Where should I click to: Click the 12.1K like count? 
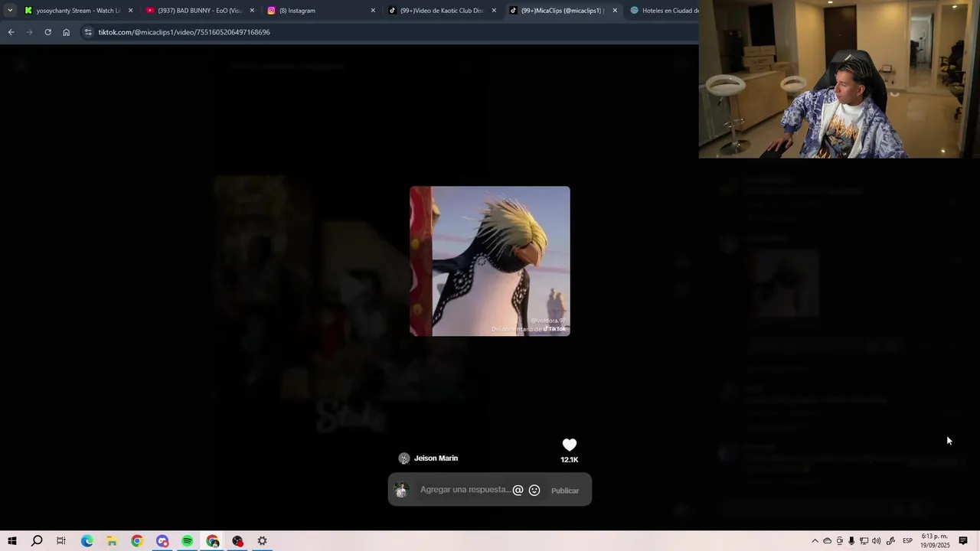tap(569, 460)
